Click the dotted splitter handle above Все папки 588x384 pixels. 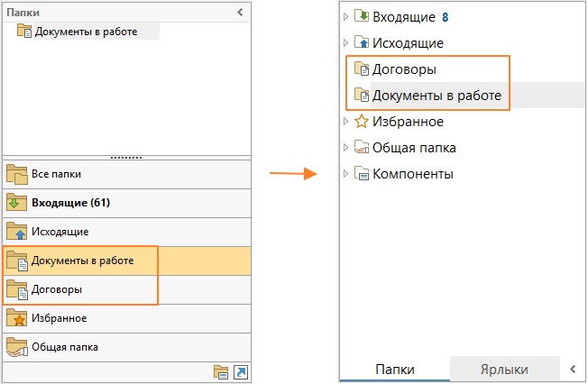point(126,158)
